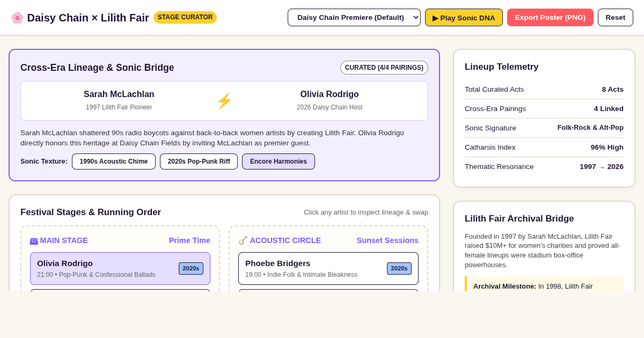
Task: Click the Festival Stages & Running Order heading
Action: pos(91,212)
